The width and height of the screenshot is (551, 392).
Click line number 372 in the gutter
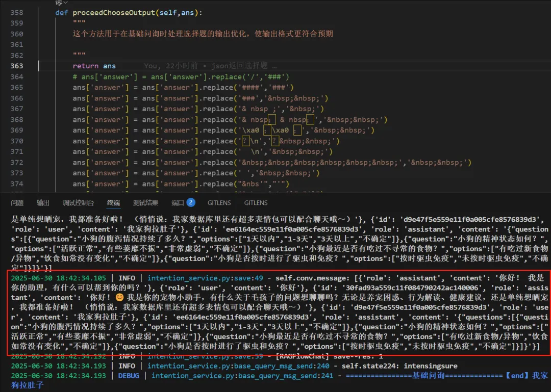(x=16, y=162)
